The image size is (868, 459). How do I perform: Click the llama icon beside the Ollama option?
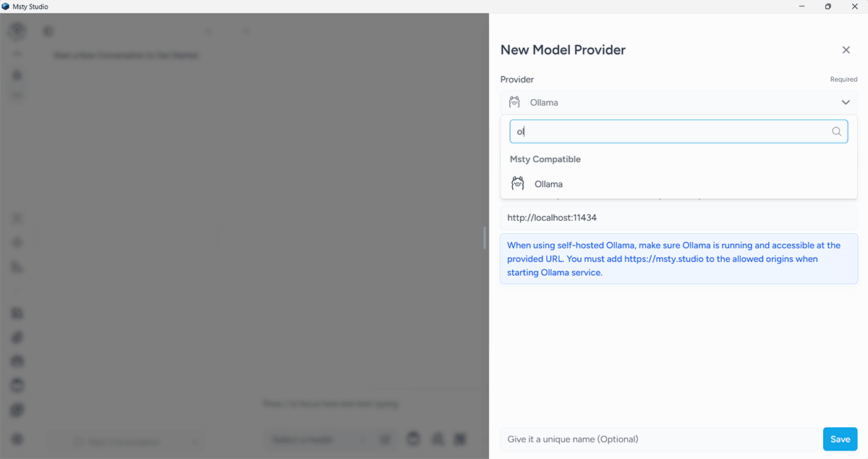pyautogui.click(x=517, y=184)
